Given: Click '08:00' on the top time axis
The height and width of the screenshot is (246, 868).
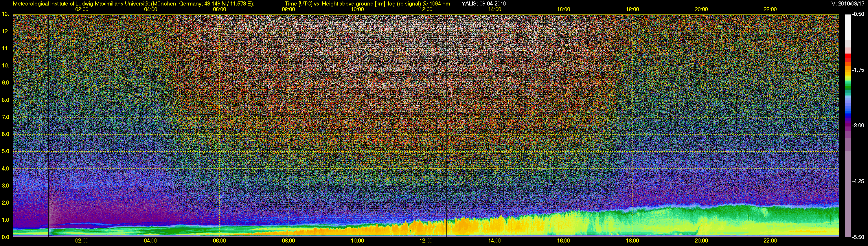Looking at the screenshot, I should pyautogui.click(x=288, y=10).
